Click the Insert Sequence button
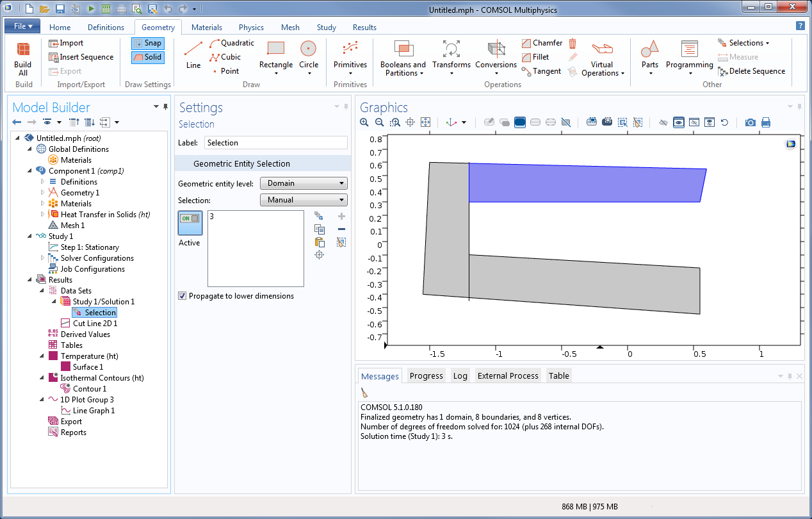Screen dimensions: 812x519 point(81,57)
